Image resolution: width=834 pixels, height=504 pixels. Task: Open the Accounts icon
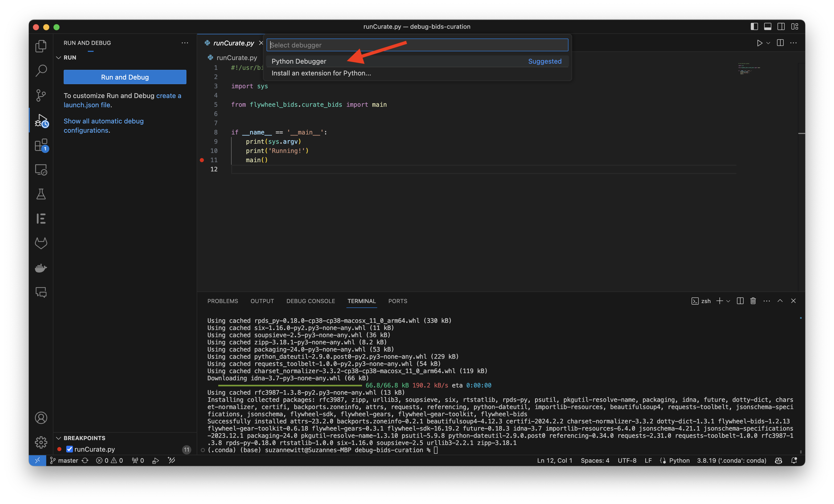41,418
